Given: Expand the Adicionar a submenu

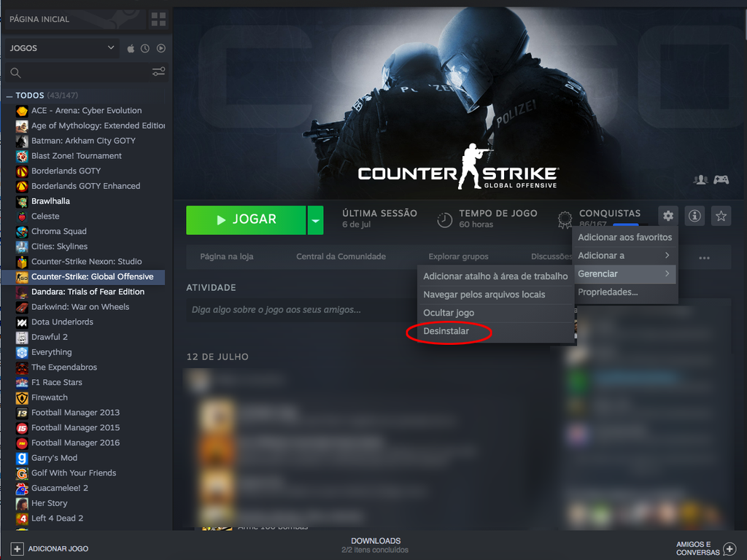Looking at the screenshot, I should pyautogui.click(x=624, y=256).
